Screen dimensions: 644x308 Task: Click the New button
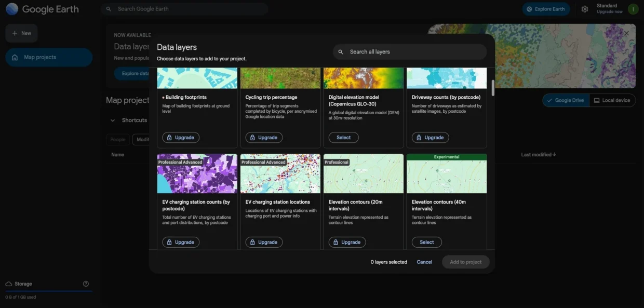(21, 33)
